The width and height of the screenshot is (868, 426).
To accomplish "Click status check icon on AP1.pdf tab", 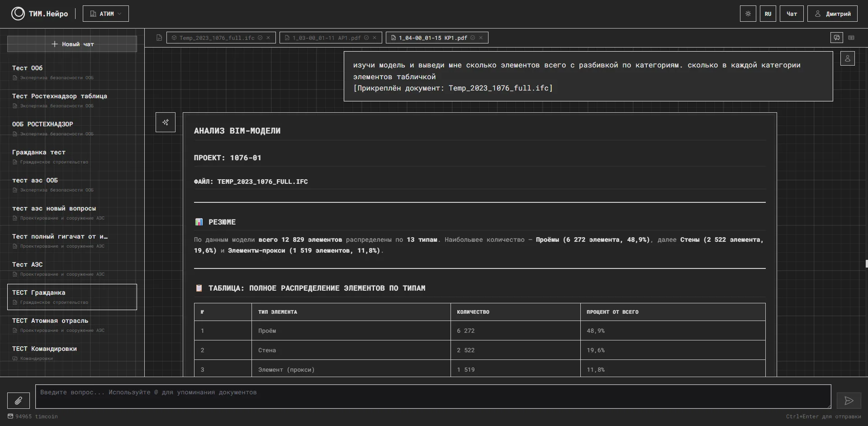I will tap(366, 38).
